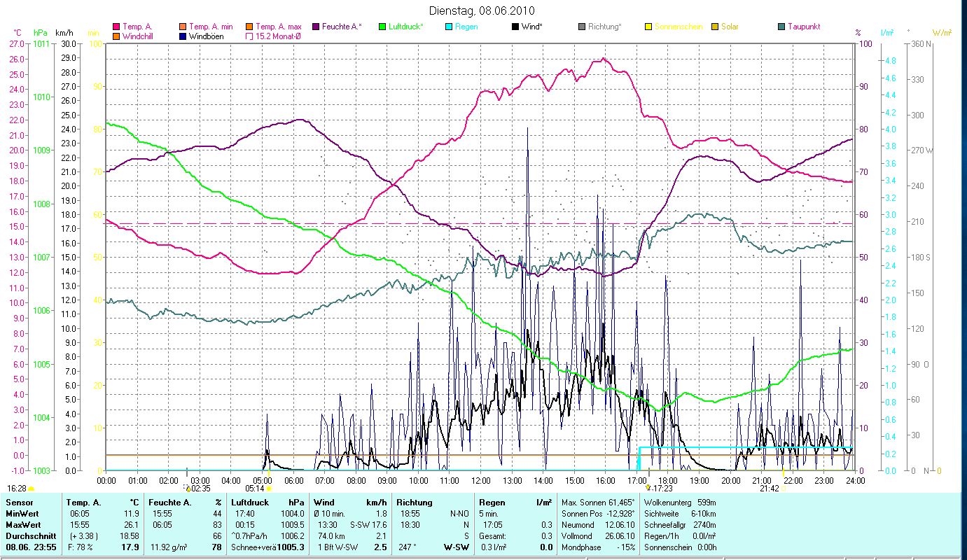Click the Feuchte A. column header in the table
This screenshot has height=560, width=967.
[170, 503]
